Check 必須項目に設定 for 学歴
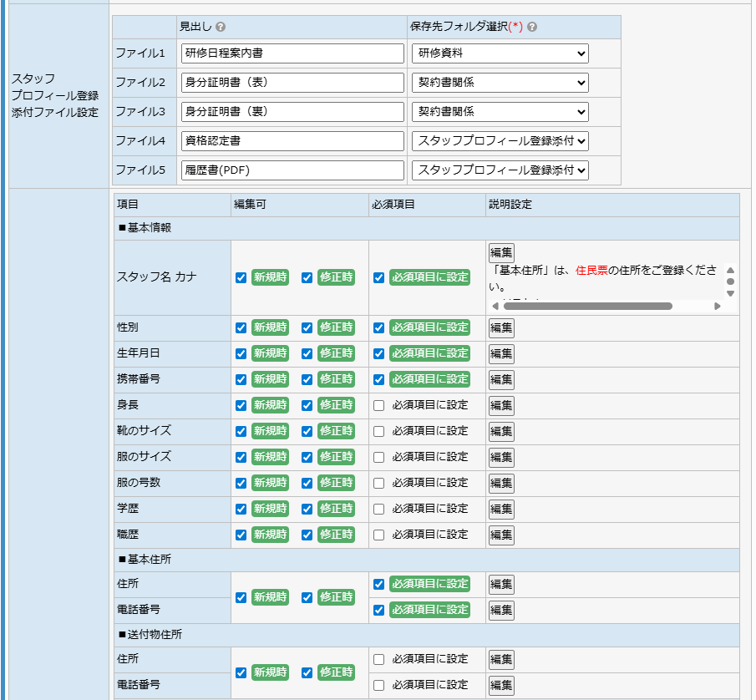This screenshot has height=700, width=756. 379,509
